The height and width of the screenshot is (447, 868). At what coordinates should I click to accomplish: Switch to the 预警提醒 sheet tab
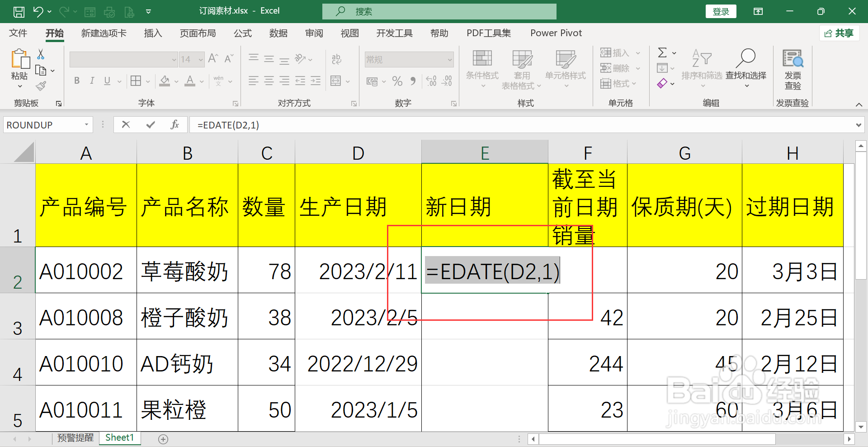pos(75,437)
